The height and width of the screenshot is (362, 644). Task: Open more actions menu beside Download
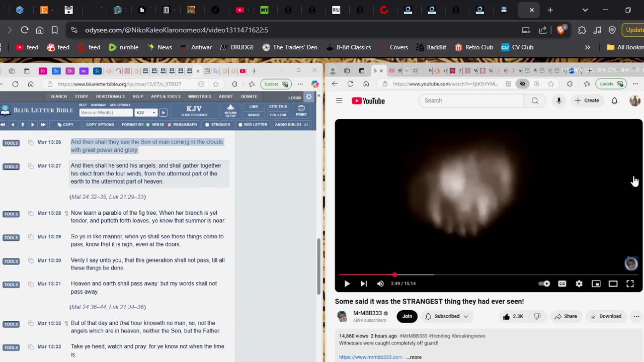[x=636, y=316]
